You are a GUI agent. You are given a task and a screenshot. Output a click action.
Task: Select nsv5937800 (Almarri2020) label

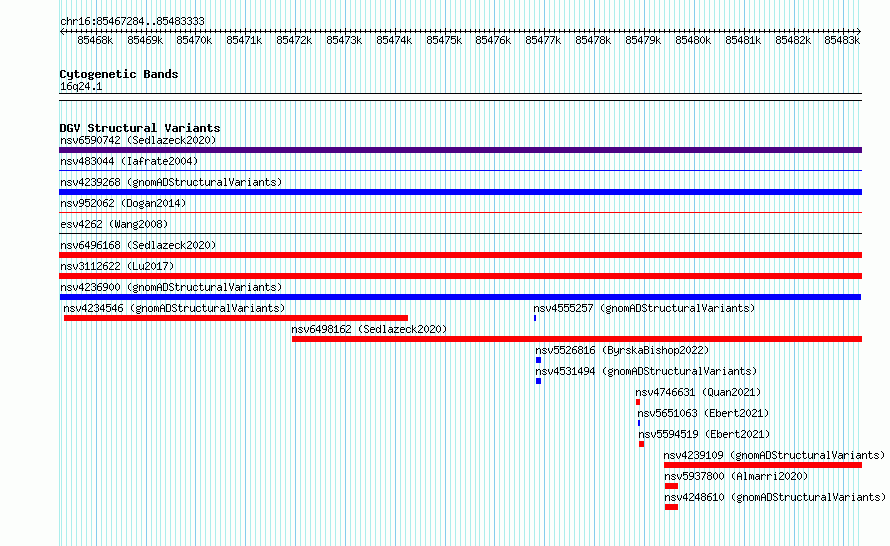[736, 476]
